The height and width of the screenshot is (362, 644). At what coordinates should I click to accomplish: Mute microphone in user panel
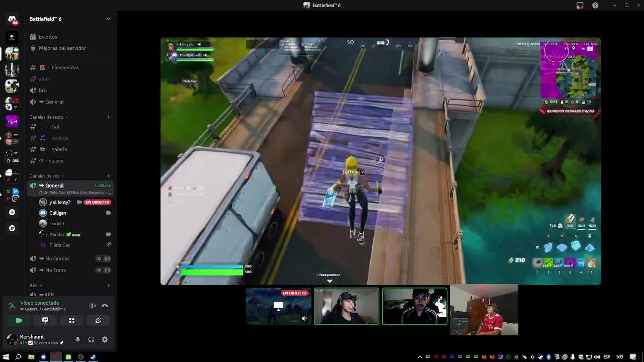point(77,339)
